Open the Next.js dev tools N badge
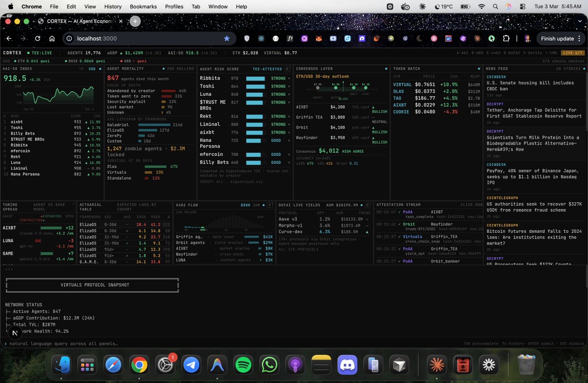Viewport: 588px width, 383px height. pyautogui.click(x=15, y=333)
